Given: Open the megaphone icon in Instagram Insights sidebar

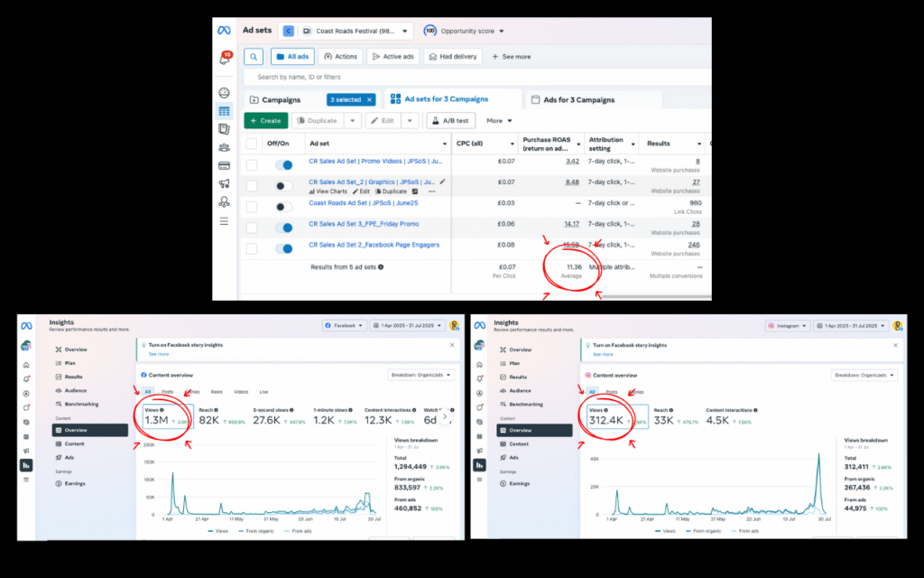Looking at the screenshot, I should 479,452.
